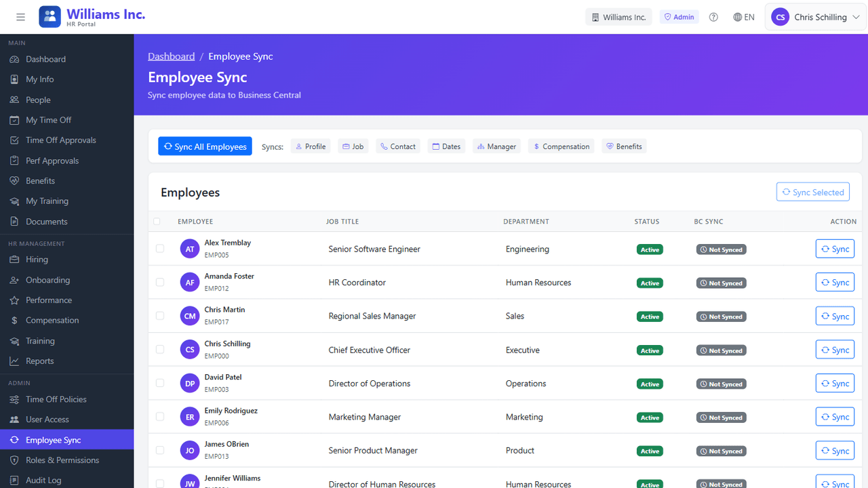This screenshot has height=488, width=868.
Task: Open Perf Approvals sidebar item
Action: [x=66, y=161]
